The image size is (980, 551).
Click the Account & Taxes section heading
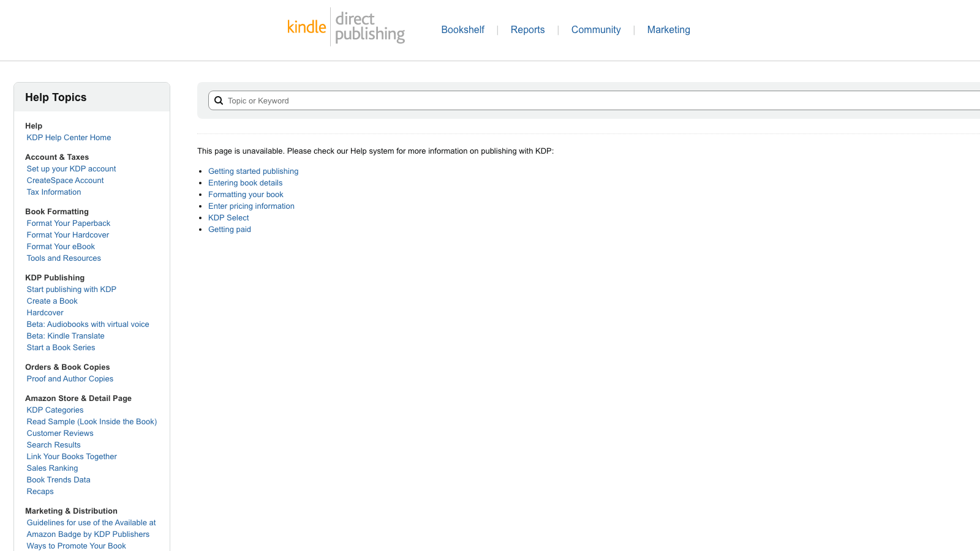point(57,157)
